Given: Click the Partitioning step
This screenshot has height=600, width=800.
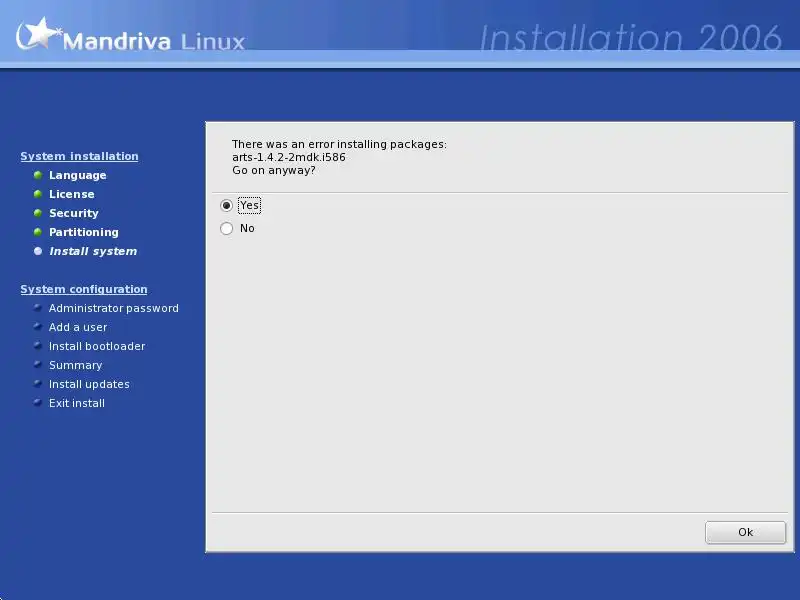Looking at the screenshot, I should (84, 232).
